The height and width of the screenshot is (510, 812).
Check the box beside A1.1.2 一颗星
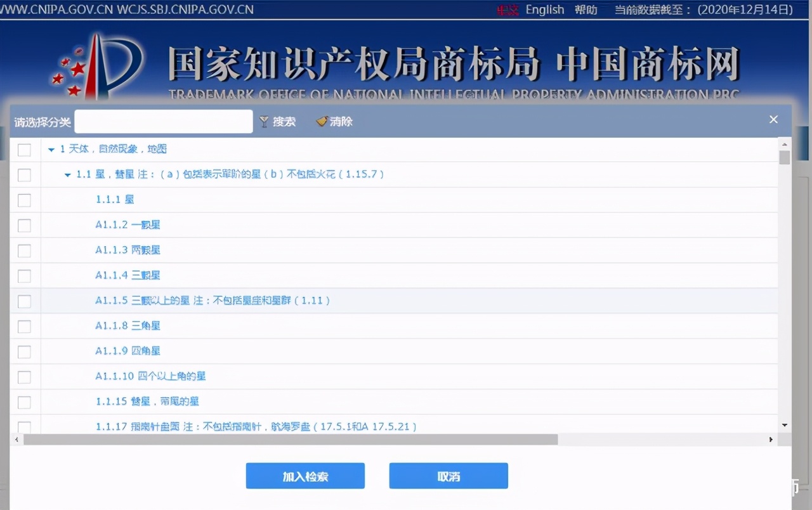(24, 225)
